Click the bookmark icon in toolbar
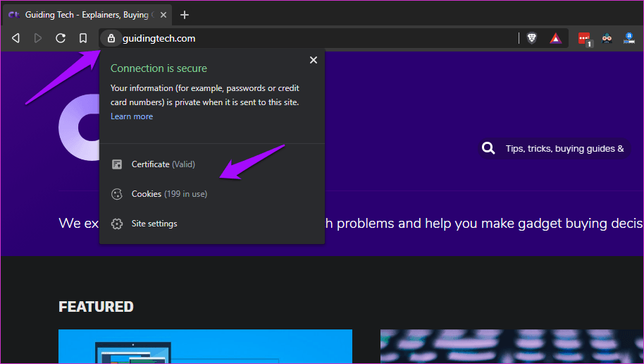 [83, 38]
